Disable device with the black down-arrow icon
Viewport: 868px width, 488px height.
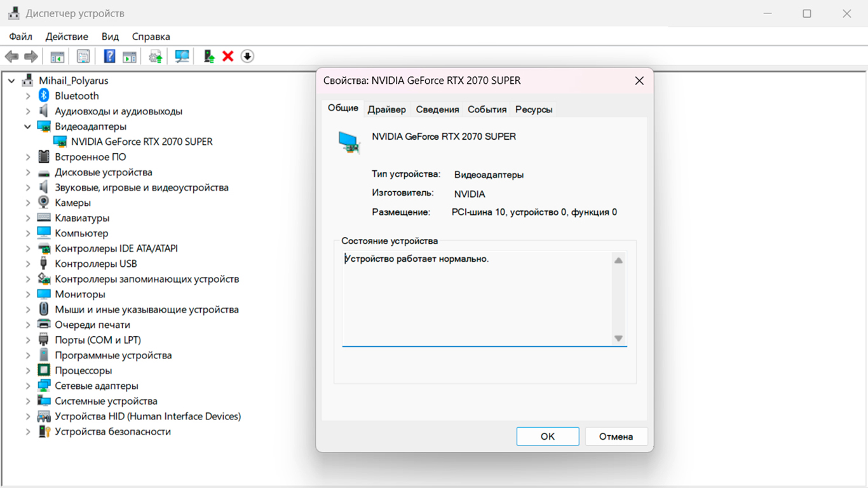(247, 57)
